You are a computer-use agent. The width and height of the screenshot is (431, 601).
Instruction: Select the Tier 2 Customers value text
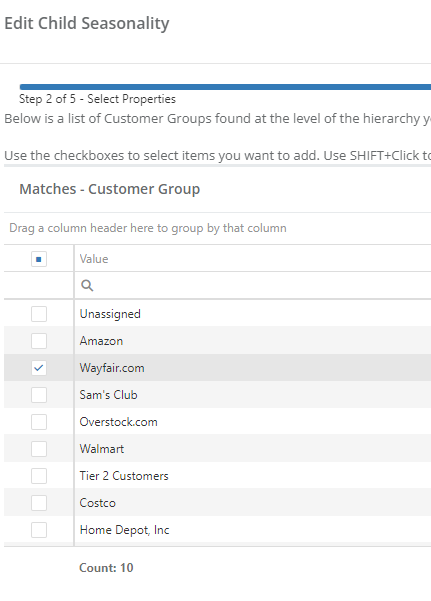tap(124, 476)
